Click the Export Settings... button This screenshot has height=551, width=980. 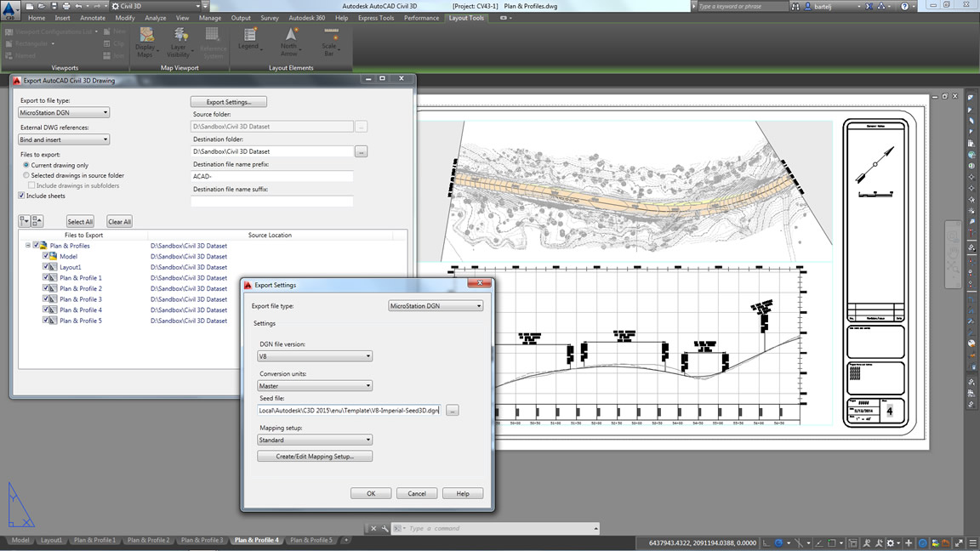click(229, 102)
